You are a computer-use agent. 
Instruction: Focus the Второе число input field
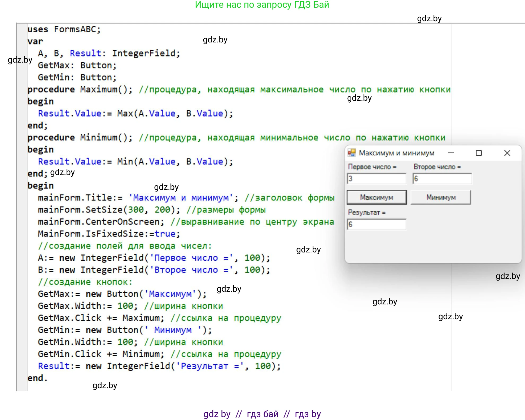(442, 179)
